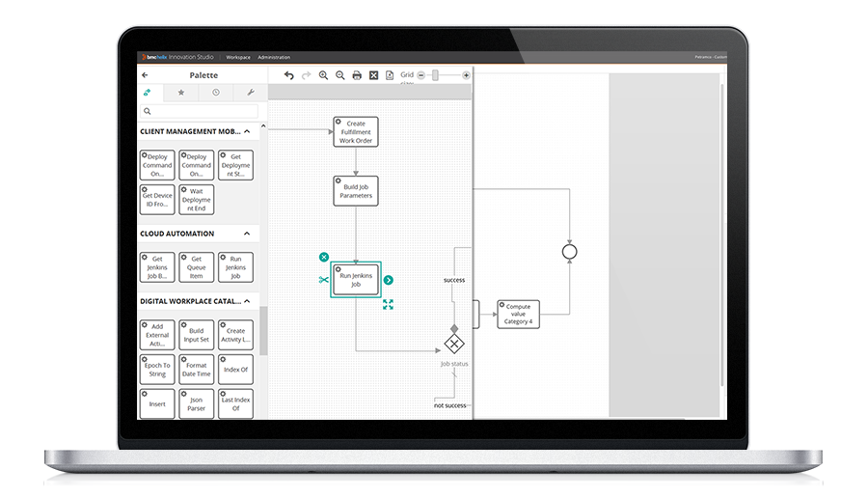This screenshot has width=868, height=498.
Task: Select the Get Queue Item palette element
Action: 197,267
